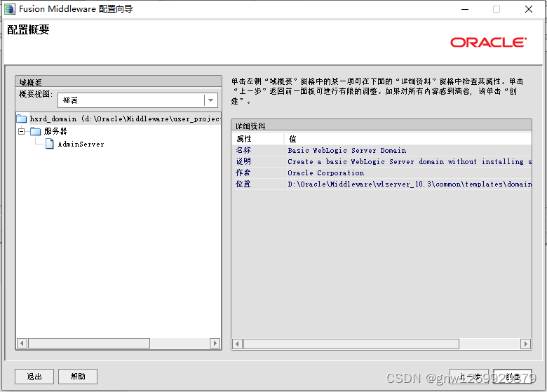Click the 属性 column header
547x392 pixels.
point(258,139)
